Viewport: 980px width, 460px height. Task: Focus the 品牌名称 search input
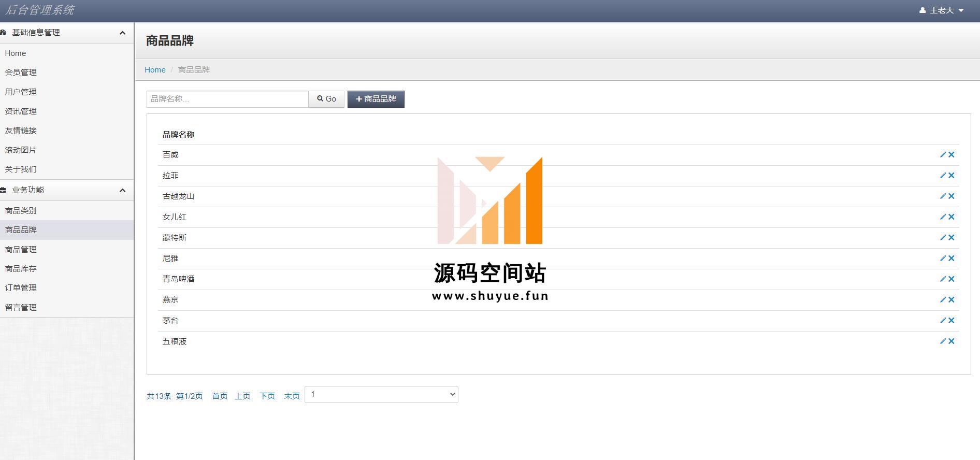pyautogui.click(x=227, y=99)
